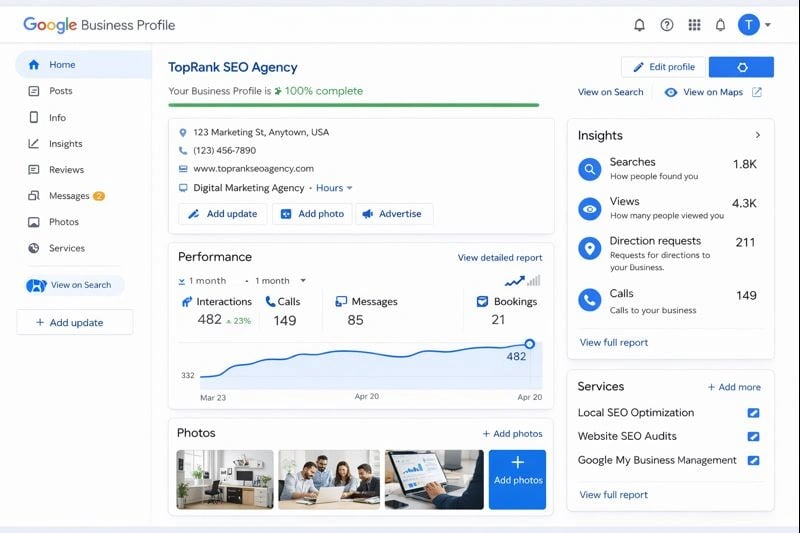Click the 482 data point on chart
This screenshot has height=533, width=800.
pos(530,344)
